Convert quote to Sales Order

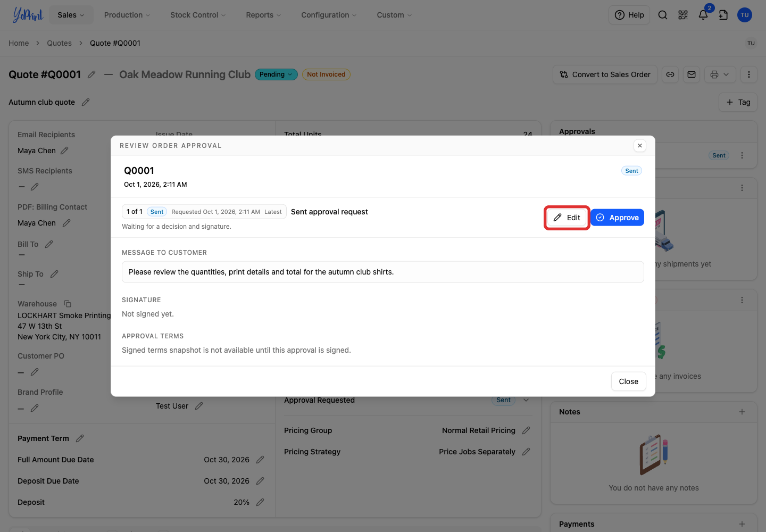coord(605,74)
